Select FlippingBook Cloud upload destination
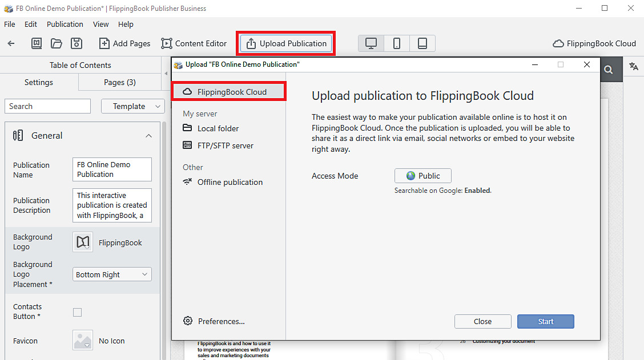 point(228,92)
